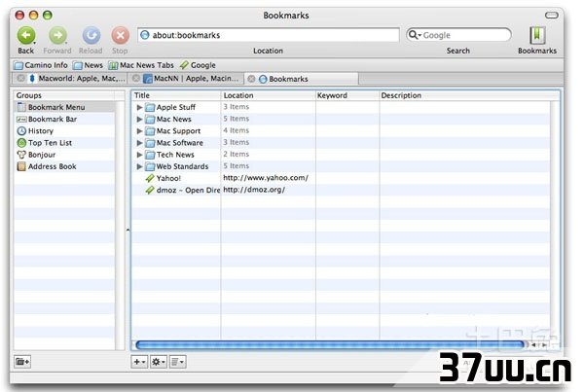
Task: Click the Reload toolbar icon
Action: pyautogui.click(x=91, y=36)
